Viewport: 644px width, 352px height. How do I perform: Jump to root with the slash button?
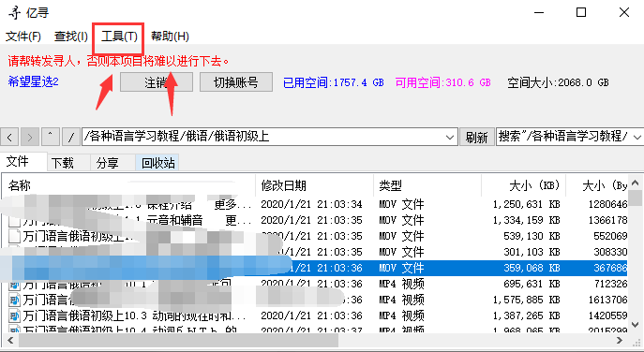[71, 137]
